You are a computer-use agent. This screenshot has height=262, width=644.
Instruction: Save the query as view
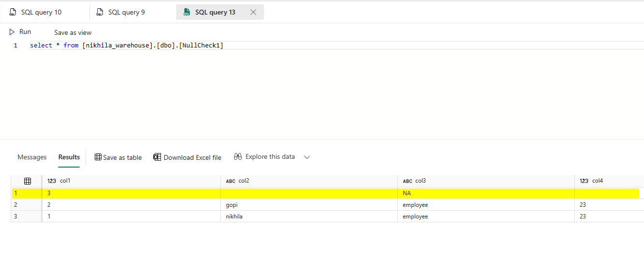point(73,32)
